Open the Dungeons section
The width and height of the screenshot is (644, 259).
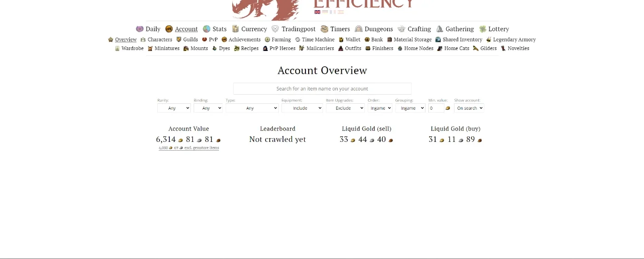click(x=379, y=29)
